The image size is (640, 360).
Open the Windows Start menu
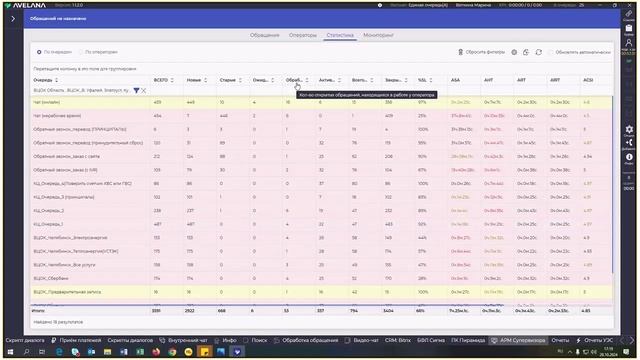pos(10,351)
